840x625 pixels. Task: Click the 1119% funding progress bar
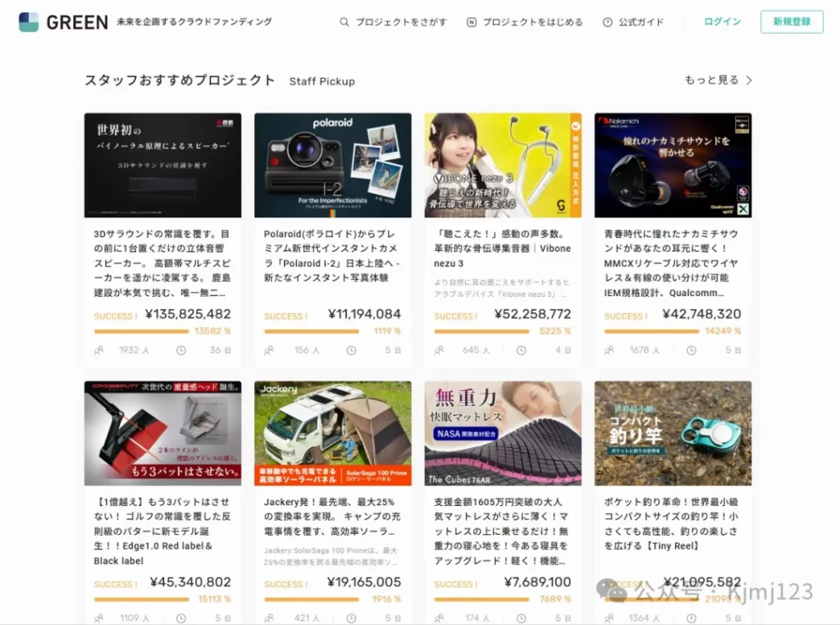click(x=311, y=331)
